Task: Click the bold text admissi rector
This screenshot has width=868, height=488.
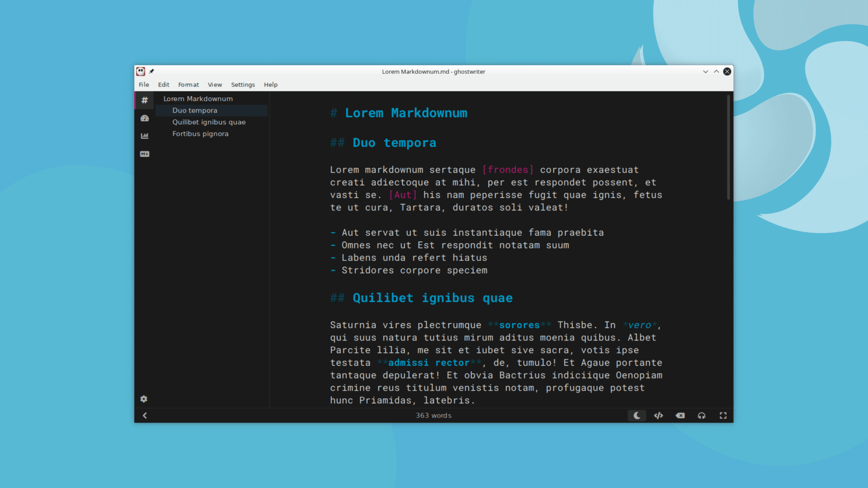Action: pos(429,363)
